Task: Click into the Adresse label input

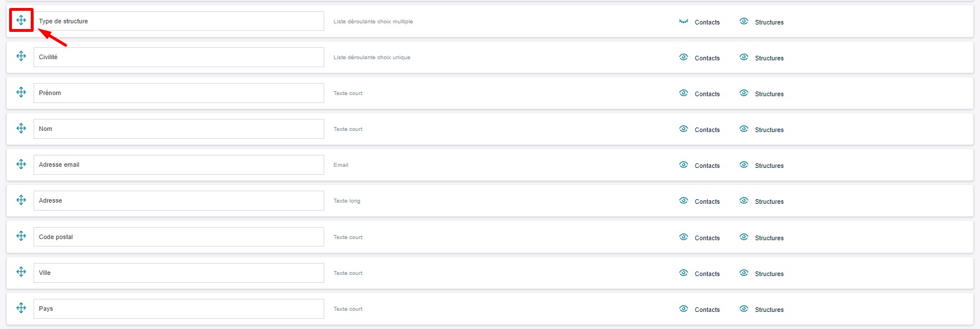Action: [179, 201]
